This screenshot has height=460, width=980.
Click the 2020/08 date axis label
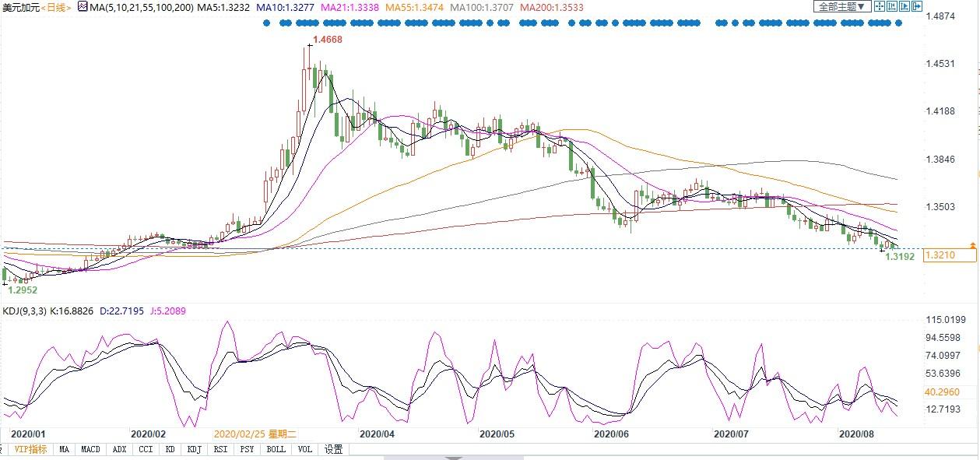857,434
